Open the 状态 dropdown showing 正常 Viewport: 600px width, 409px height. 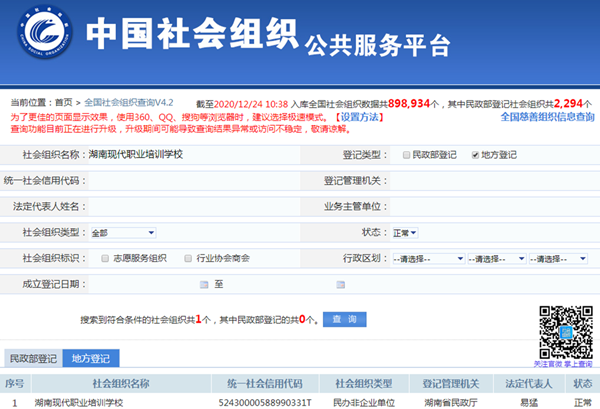(404, 233)
